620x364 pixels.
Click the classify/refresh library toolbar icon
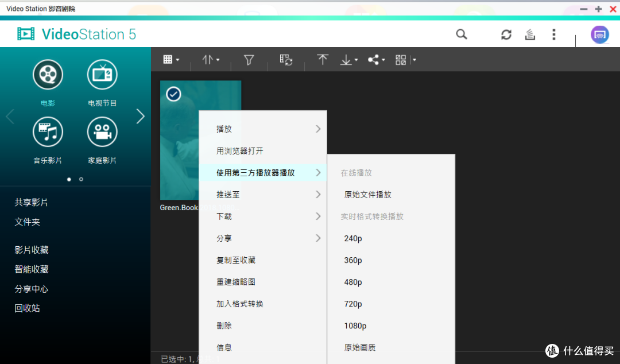click(286, 60)
